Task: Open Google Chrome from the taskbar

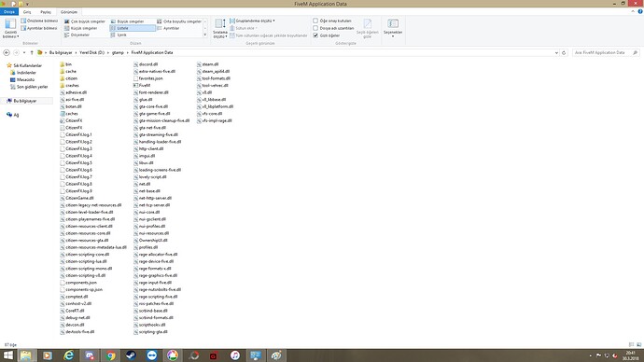Action: pos(110,355)
